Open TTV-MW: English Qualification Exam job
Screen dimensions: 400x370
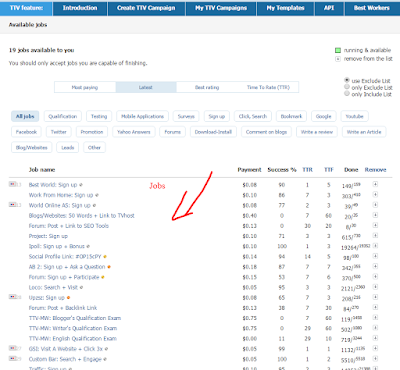(x=73, y=339)
